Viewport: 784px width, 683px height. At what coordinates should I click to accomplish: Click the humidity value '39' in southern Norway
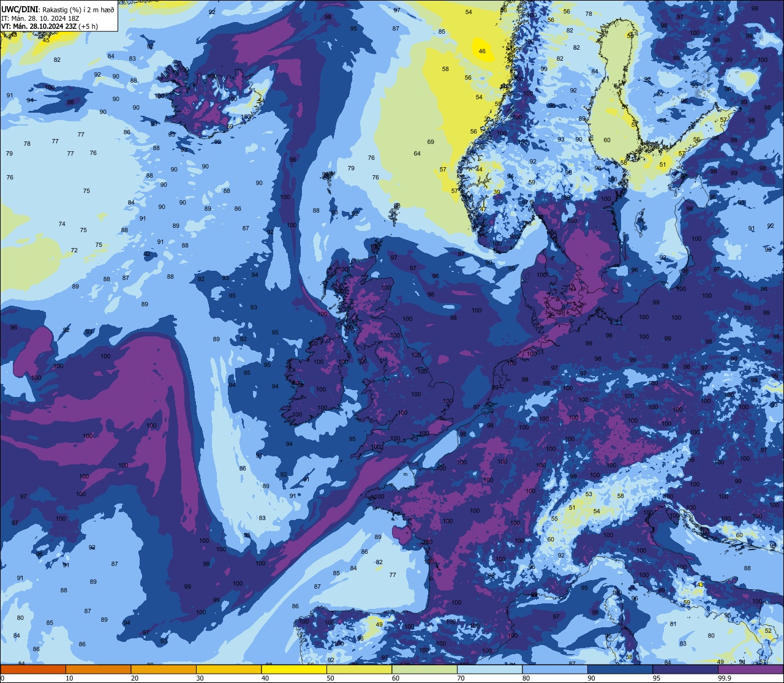pos(497,192)
